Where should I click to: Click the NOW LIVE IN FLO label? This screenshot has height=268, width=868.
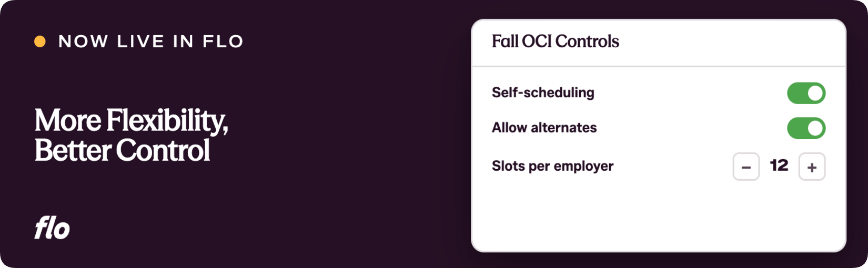(151, 42)
